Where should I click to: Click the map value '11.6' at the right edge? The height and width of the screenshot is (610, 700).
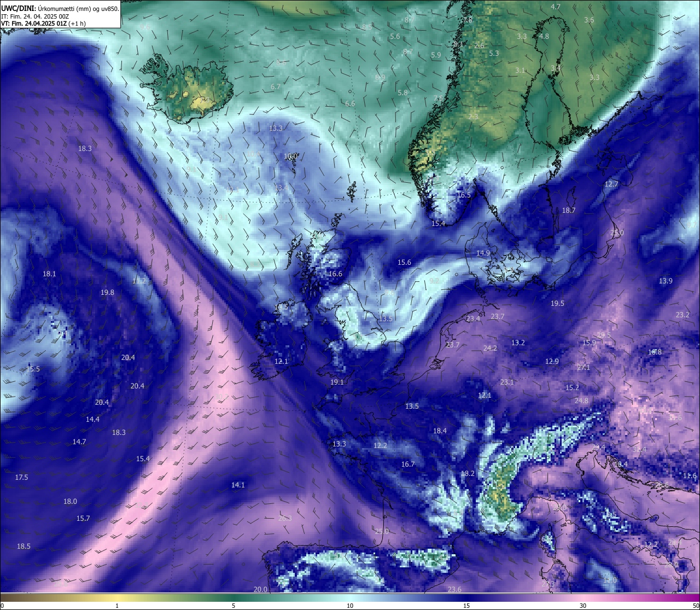[x=690, y=476]
